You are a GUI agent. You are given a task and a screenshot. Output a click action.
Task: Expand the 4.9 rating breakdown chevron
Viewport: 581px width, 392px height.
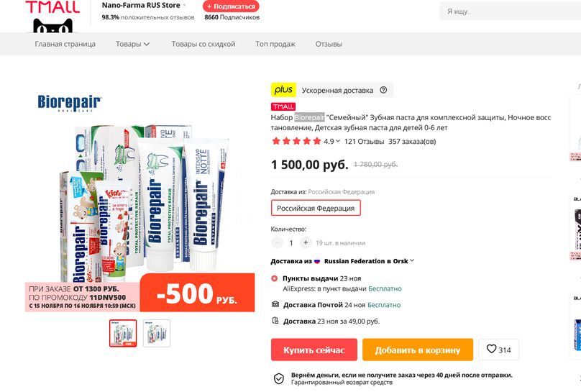tap(338, 141)
